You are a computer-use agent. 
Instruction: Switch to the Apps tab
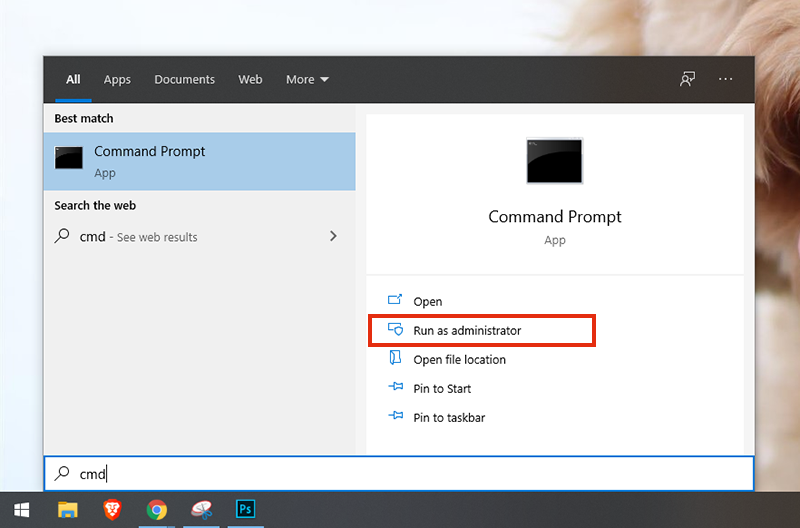[117, 80]
